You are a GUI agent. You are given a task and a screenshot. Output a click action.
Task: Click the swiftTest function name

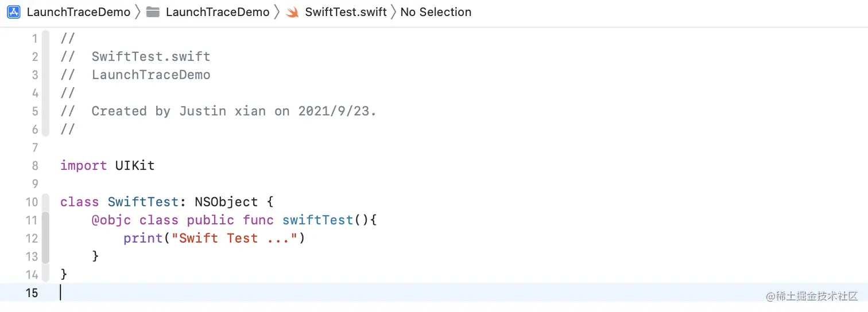317,220
